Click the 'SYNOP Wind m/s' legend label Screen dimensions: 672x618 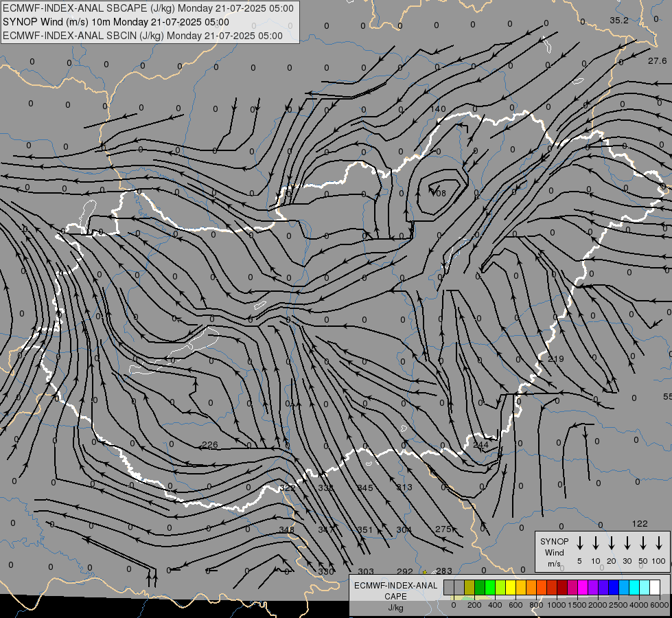click(x=554, y=552)
